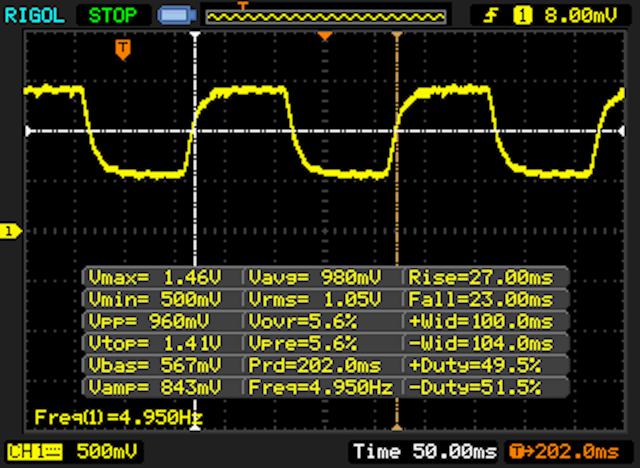Click the T→202.0ms trigger offset readout

564,452
